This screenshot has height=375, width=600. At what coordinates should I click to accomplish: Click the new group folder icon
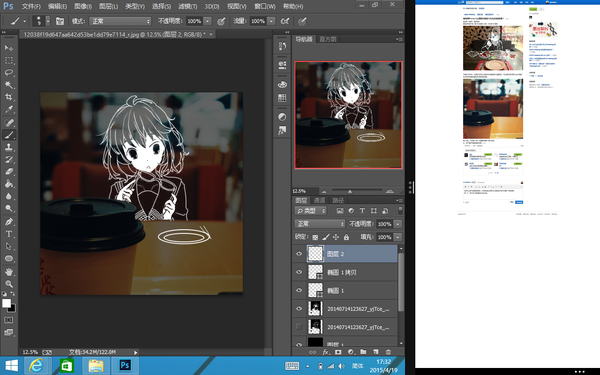(363, 352)
